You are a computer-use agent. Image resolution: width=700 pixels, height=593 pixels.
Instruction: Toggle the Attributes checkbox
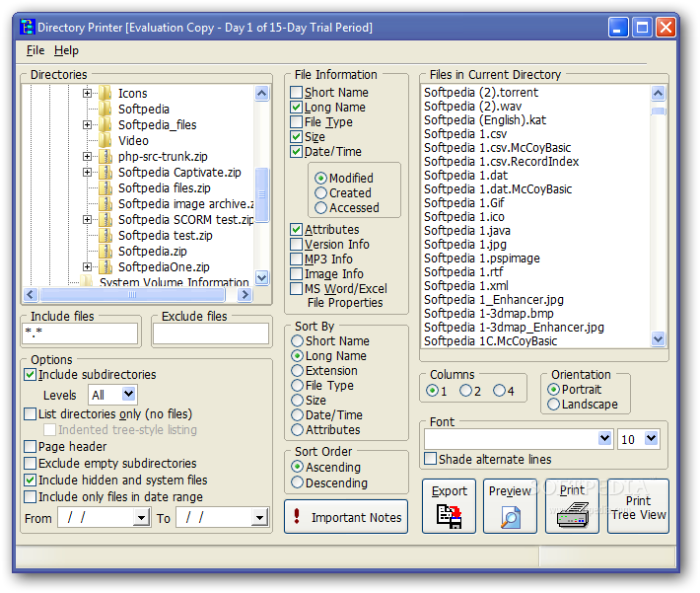[x=296, y=229]
